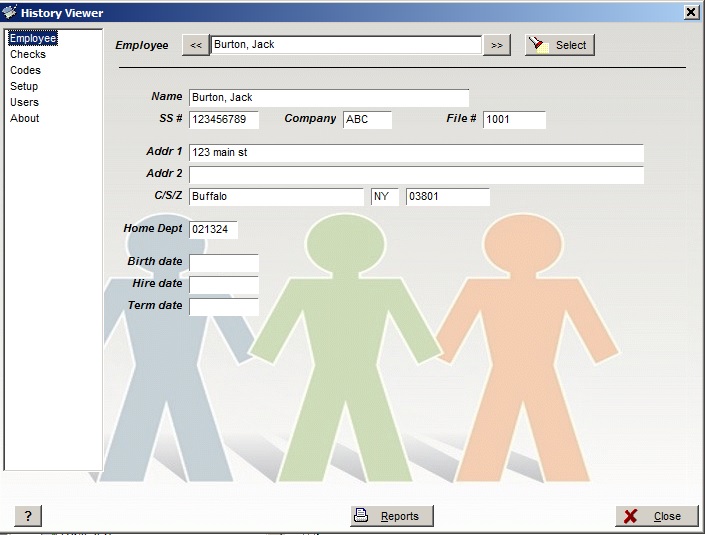Click the Name label

(167, 96)
